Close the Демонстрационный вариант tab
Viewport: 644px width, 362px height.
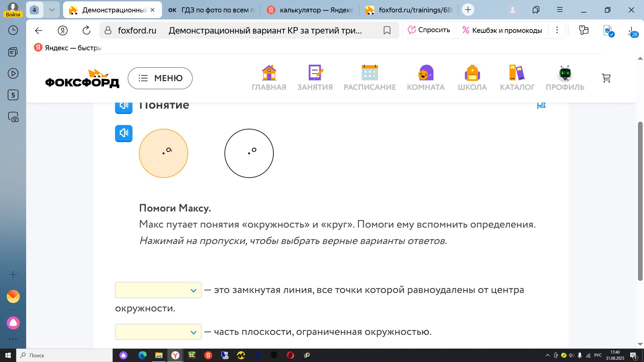tap(153, 10)
